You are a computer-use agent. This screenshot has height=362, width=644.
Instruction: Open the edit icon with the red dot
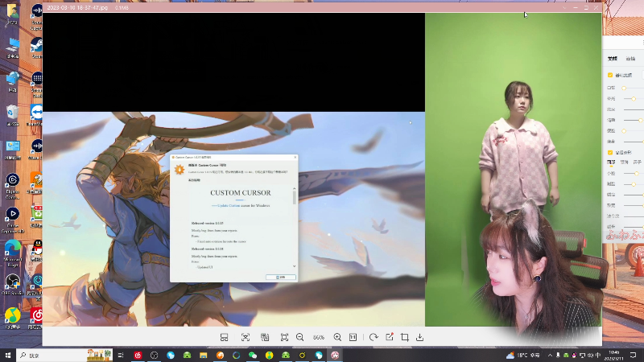click(390, 337)
